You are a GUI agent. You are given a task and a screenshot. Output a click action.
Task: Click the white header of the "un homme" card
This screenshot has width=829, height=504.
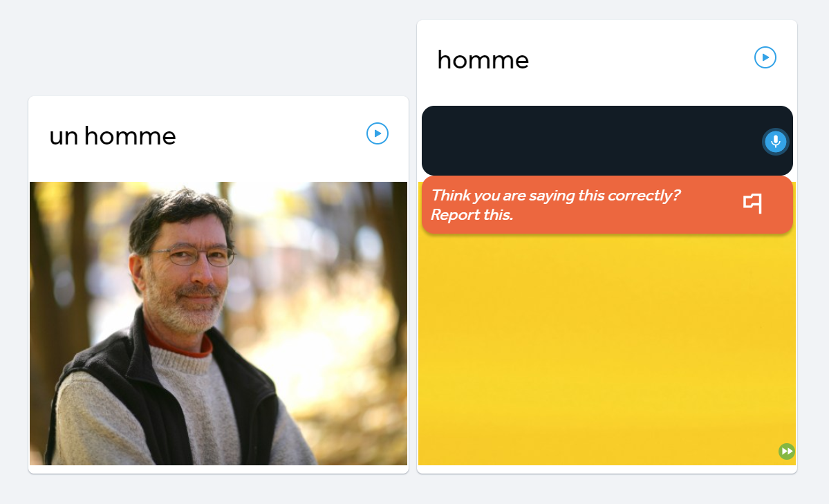[x=218, y=139]
